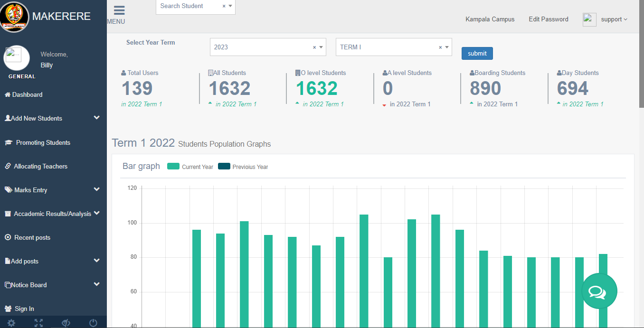This screenshot has width=644, height=328.
Task: Toggle Current Year legend on bar graph
Action: point(190,167)
